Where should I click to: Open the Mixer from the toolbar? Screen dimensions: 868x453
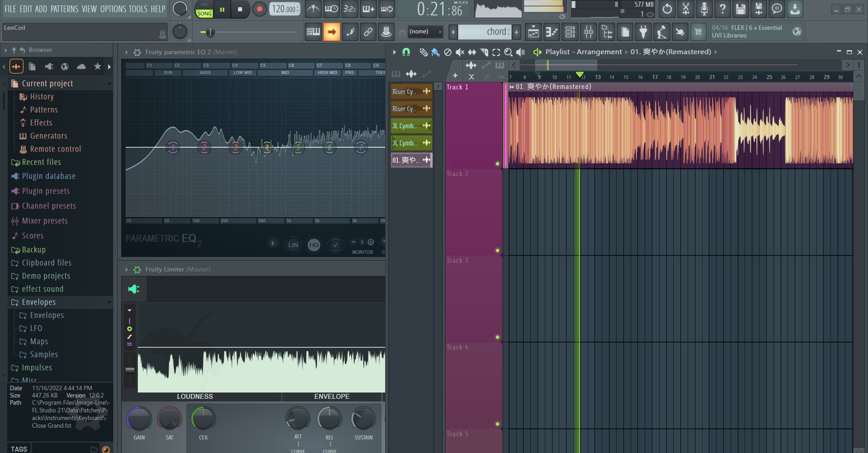click(588, 32)
